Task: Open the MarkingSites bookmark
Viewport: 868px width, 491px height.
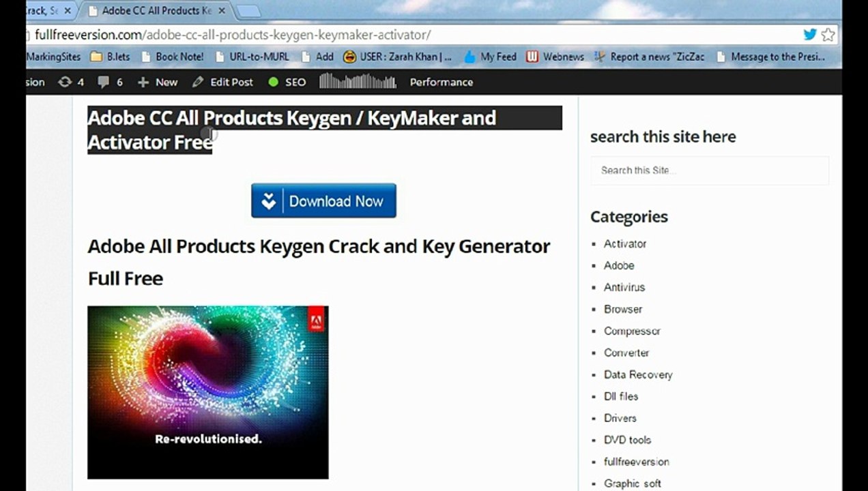Action: point(53,57)
